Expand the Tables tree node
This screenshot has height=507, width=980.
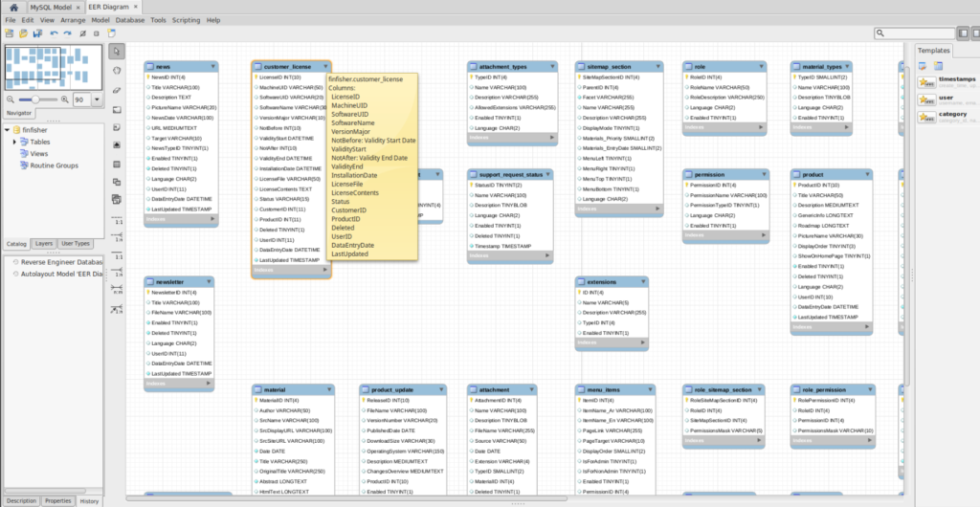pos(15,142)
